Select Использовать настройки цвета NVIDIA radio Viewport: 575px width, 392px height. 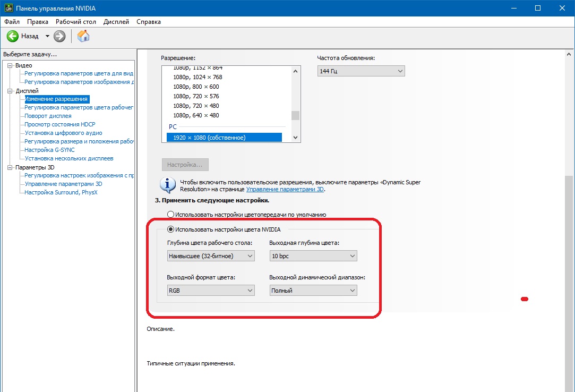(170, 229)
